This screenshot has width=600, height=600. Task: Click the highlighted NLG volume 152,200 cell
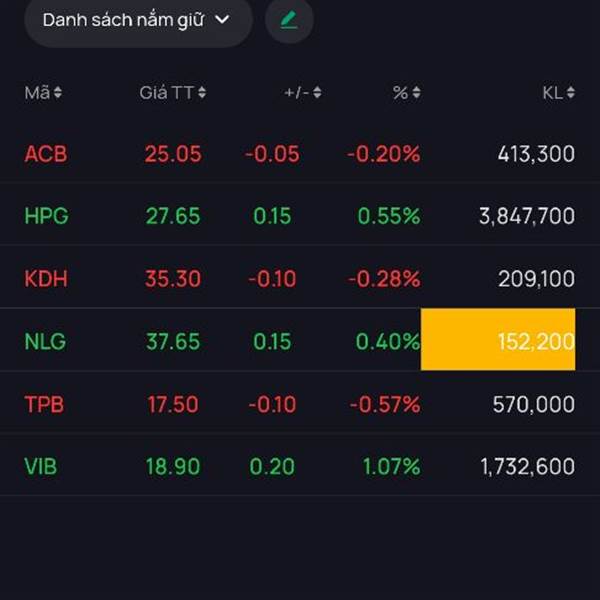point(498,341)
